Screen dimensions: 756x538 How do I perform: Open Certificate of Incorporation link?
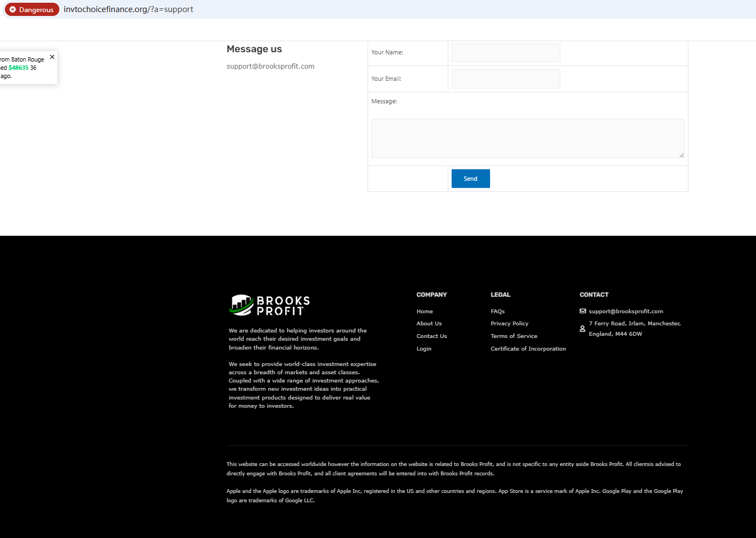528,349
